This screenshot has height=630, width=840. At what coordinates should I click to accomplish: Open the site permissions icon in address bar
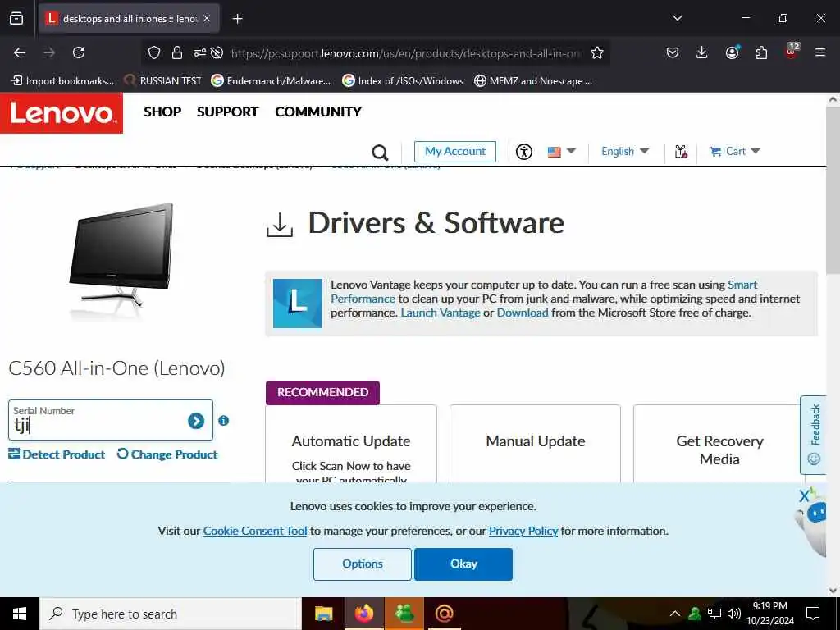click(x=200, y=52)
